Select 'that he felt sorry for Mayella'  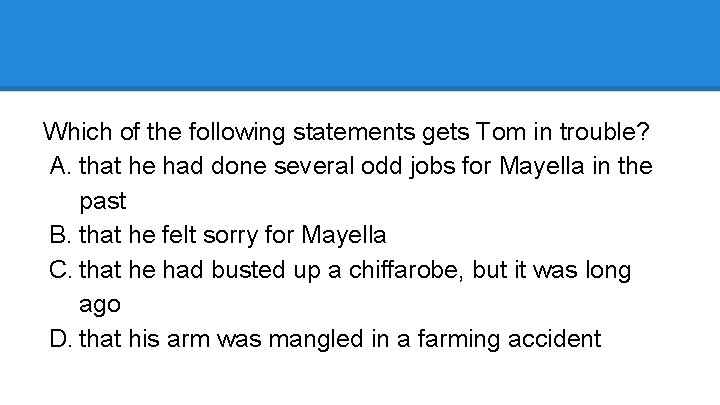[232, 235]
